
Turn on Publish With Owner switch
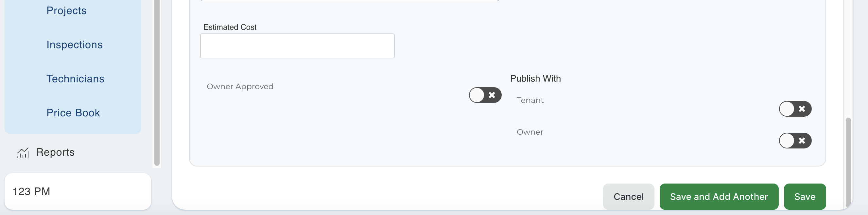point(795,141)
